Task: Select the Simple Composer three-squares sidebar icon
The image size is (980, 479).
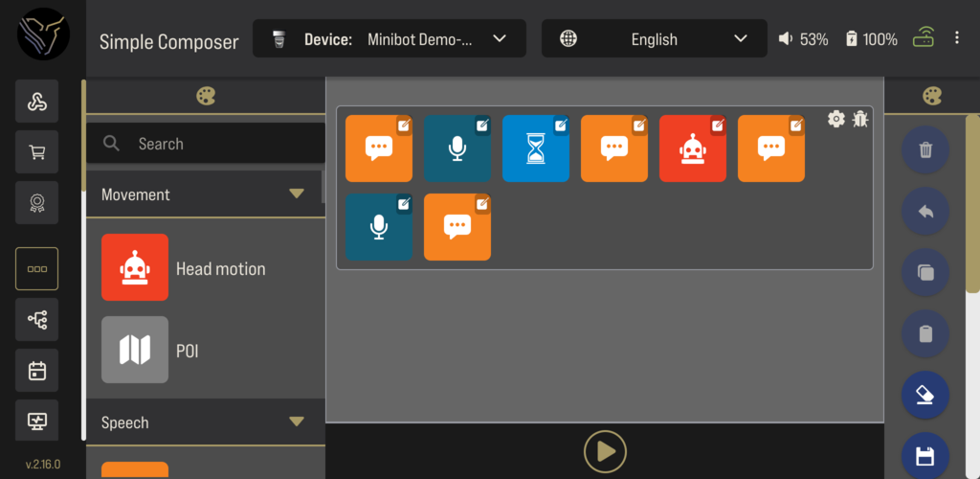Action: click(x=37, y=269)
